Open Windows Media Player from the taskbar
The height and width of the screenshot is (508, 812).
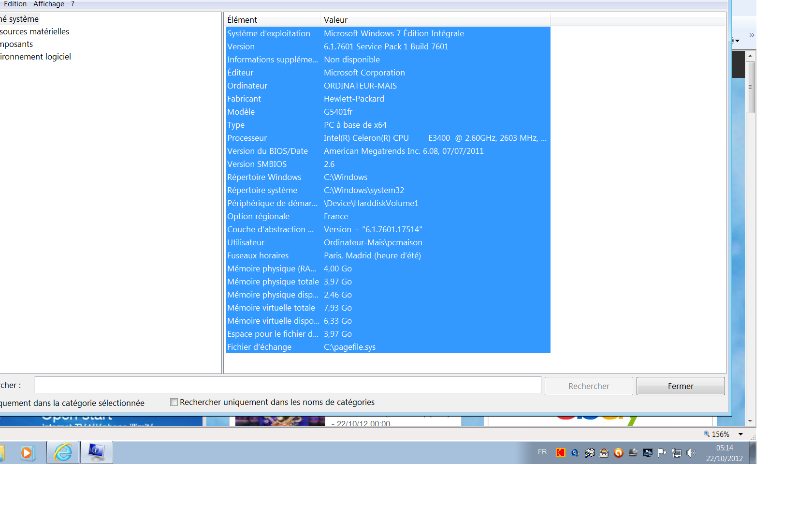point(27,453)
